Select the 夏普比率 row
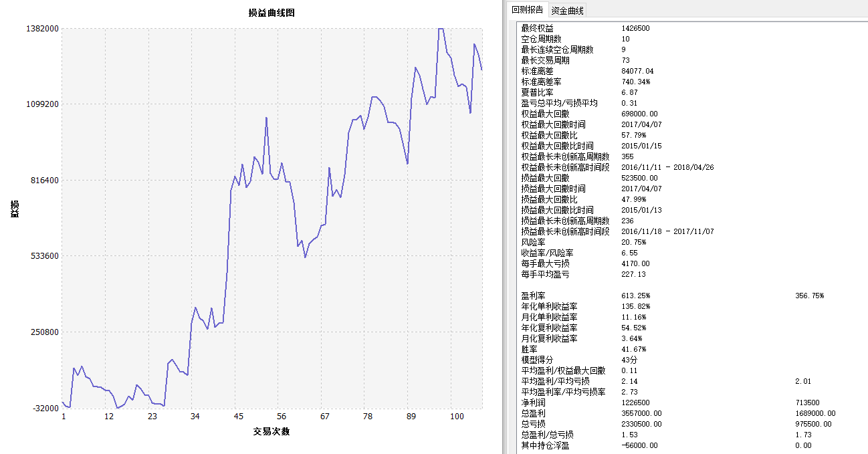Viewport: 868px width, 454px height. [537, 92]
